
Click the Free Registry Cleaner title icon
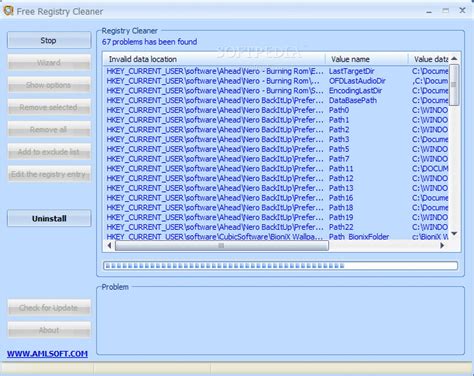[8, 11]
